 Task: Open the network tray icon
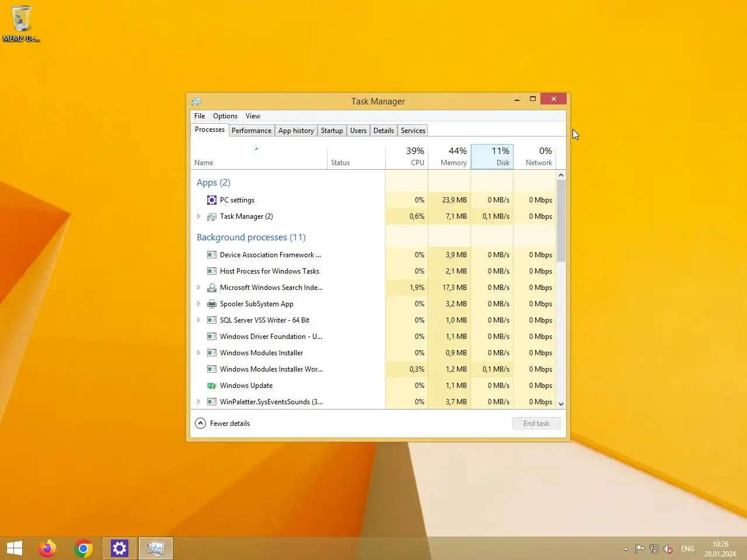(x=654, y=549)
